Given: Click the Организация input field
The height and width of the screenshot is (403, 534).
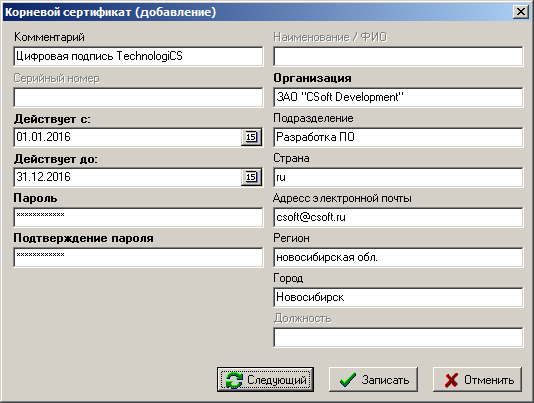Looking at the screenshot, I should coord(398,97).
